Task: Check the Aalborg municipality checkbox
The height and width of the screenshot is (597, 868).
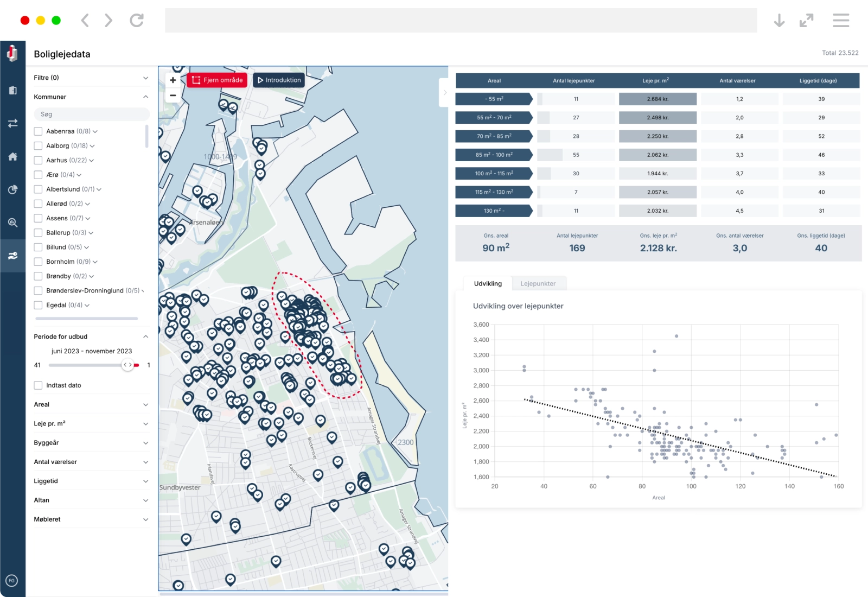Action: tap(38, 146)
